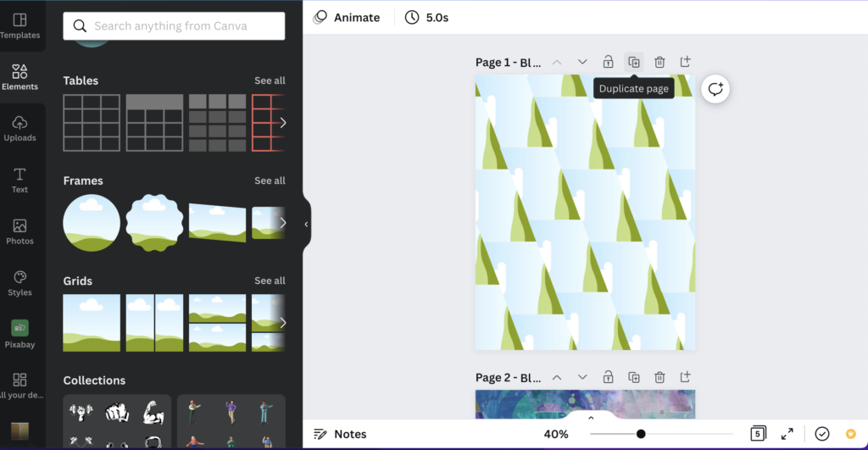The height and width of the screenshot is (450, 868).
Task: See all Tables
Action: click(270, 81)
